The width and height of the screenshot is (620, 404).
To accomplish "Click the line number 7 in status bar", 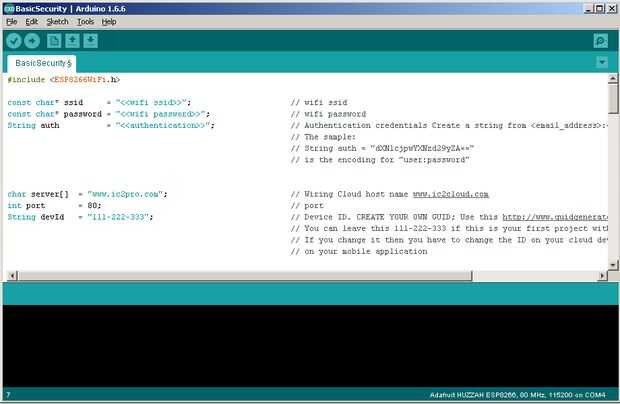I will coord(8,395).
